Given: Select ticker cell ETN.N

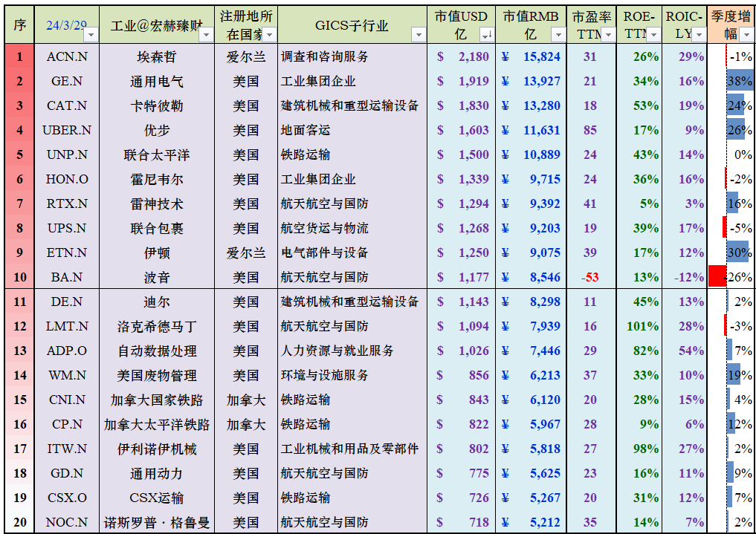Looking at the screenshot, I should 67,253.
